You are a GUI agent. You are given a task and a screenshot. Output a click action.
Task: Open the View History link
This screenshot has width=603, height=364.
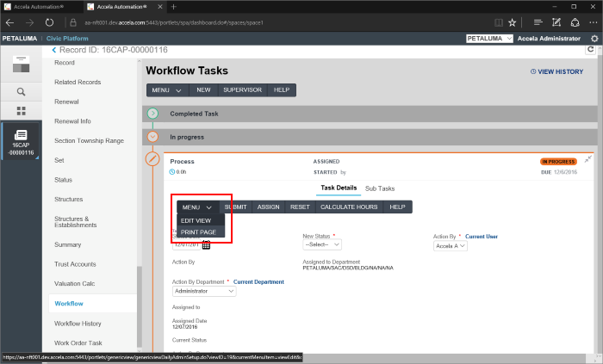[557, 72]
